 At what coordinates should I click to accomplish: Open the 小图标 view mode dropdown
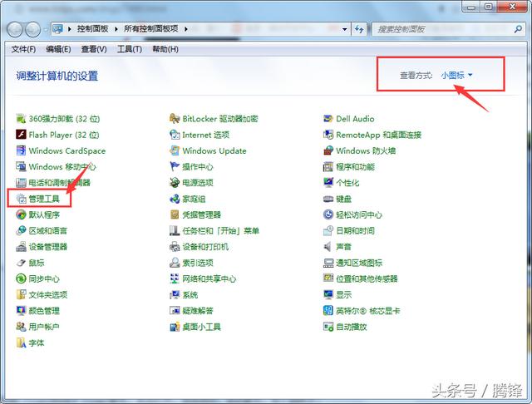click(x=456, y=76)
